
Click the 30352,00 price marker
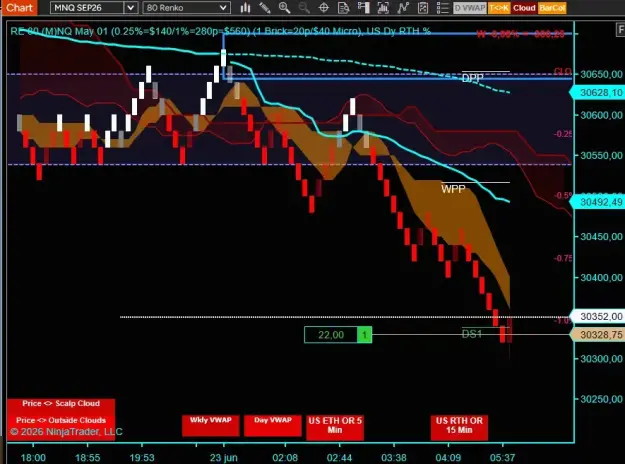pos(597,317)
